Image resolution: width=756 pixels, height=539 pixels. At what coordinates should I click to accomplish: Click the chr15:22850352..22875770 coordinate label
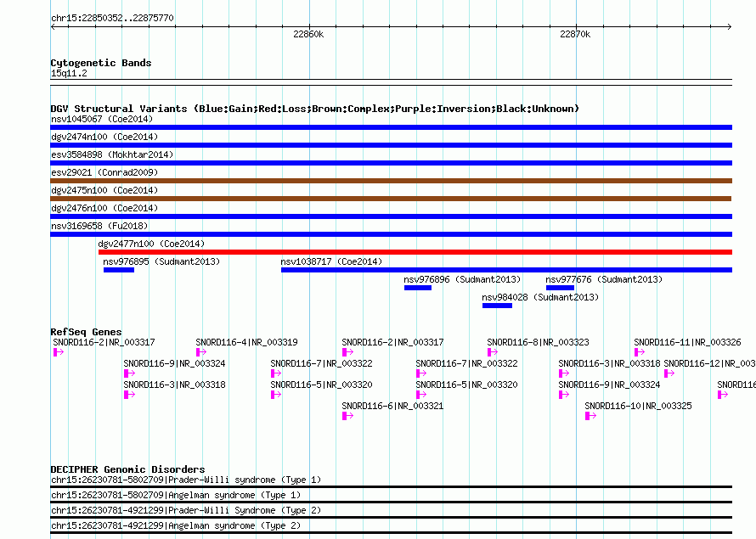(112, 18)
